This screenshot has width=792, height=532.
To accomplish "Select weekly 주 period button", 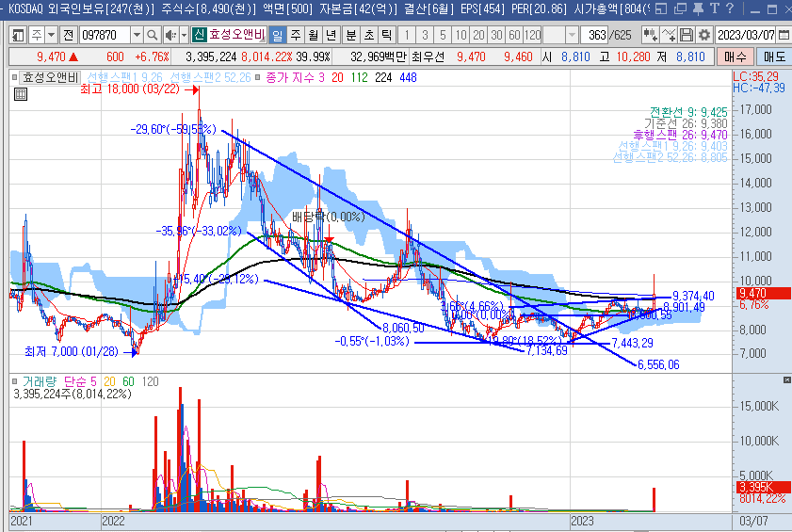I will point(296,35).
